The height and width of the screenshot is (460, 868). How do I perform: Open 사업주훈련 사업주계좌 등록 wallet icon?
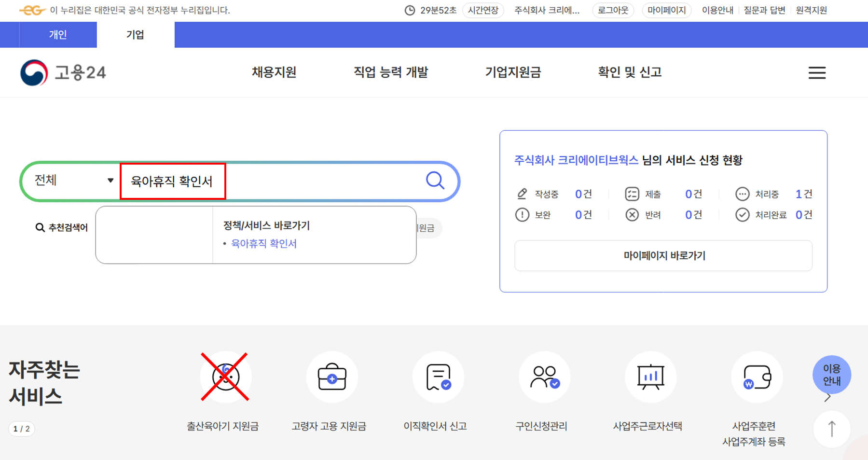pos(757,377)
